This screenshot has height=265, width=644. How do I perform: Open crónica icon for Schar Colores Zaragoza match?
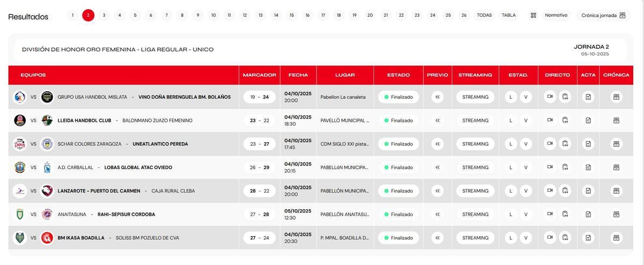point(616,144)
